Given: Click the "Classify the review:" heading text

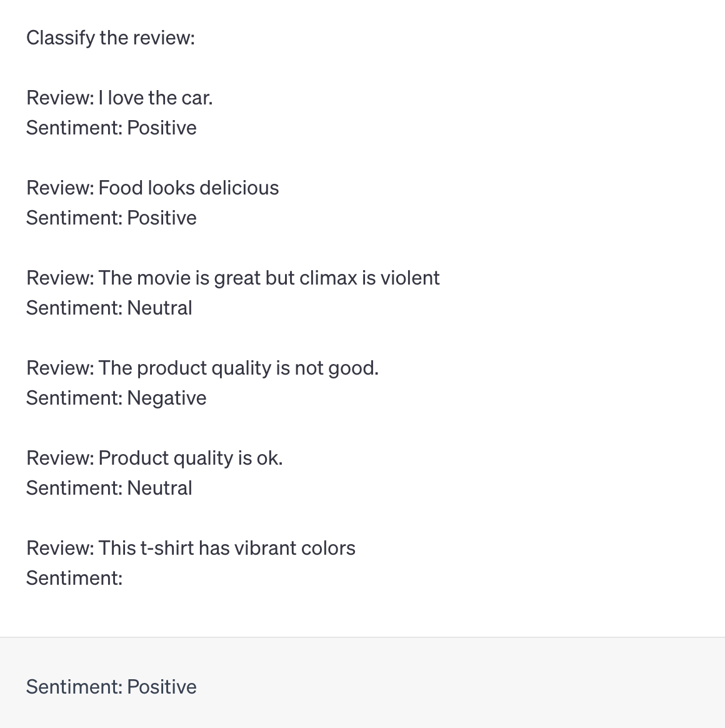Looking at the screenshot, I should point(111,38).
